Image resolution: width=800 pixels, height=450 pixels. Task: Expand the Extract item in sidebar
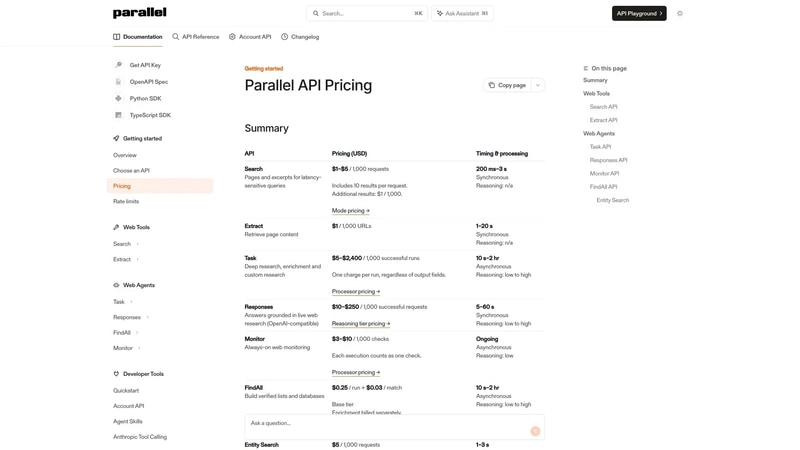[x=138, y=259]
